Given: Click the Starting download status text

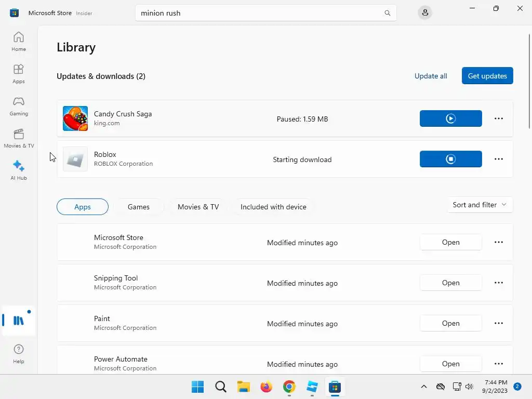Looking at the screenshot, I should (x=302, y=159).
